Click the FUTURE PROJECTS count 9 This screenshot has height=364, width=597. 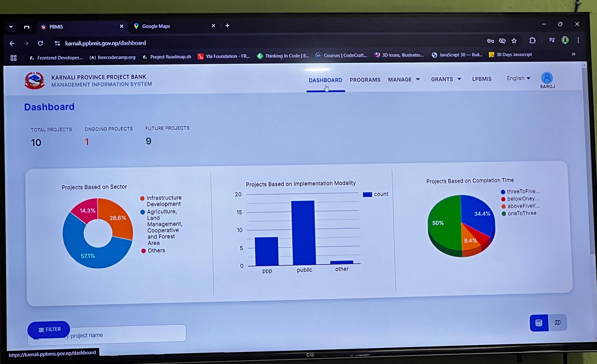point(148,141)
